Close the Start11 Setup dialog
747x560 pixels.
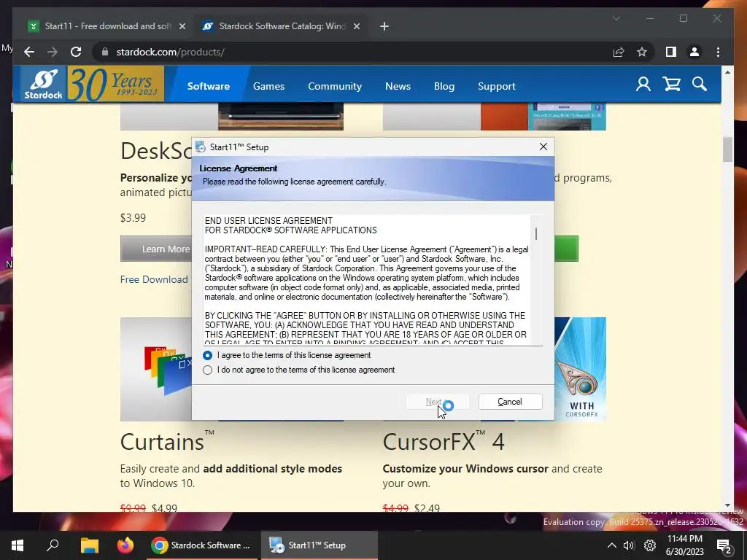click(543, 147)
